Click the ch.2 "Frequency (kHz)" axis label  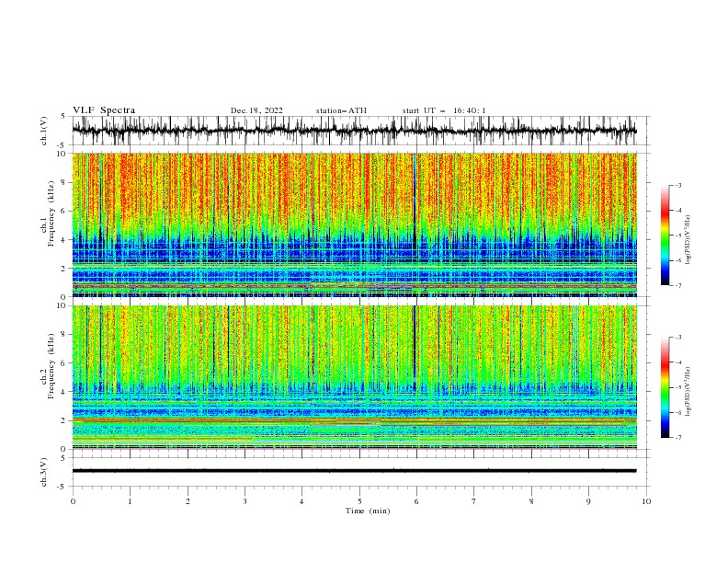click(51, 366)
